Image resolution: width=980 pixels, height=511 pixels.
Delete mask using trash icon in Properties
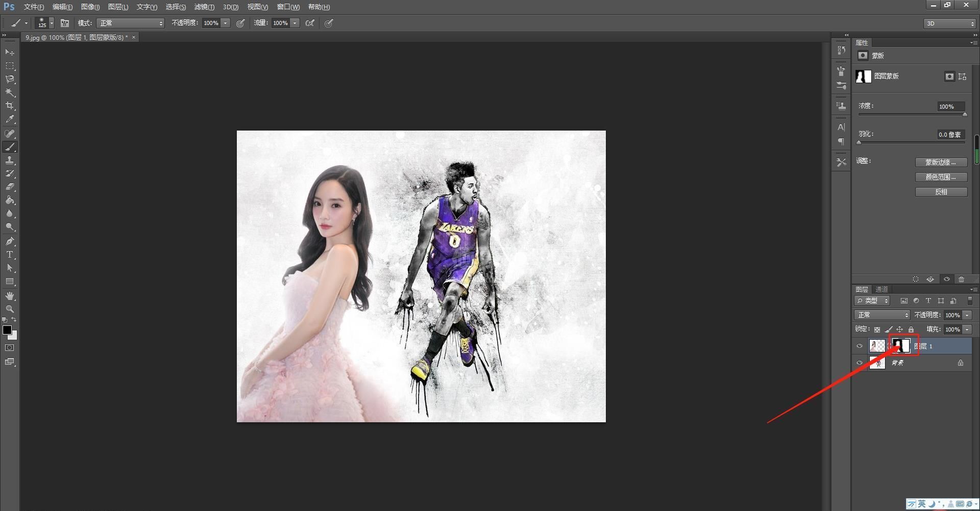point(962,279)
